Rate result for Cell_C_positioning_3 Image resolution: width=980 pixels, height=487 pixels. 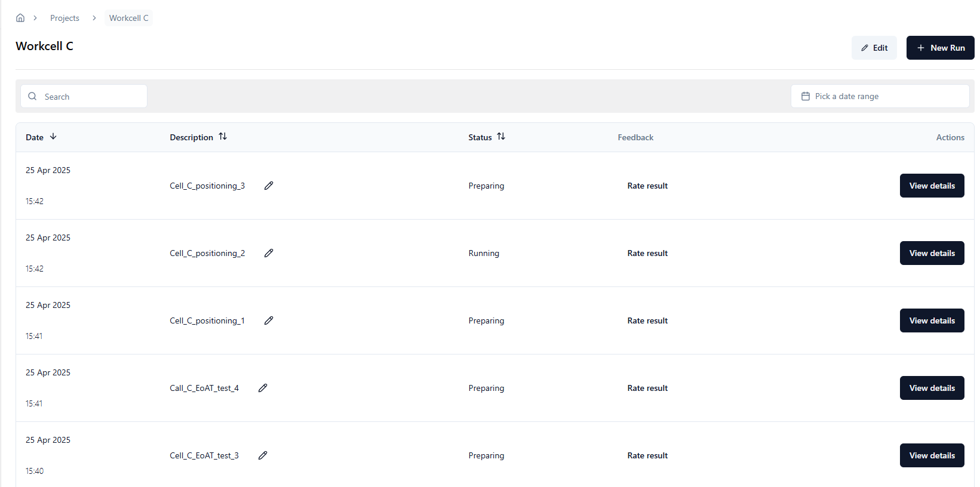pyautogui.click(x=647, y=186)
